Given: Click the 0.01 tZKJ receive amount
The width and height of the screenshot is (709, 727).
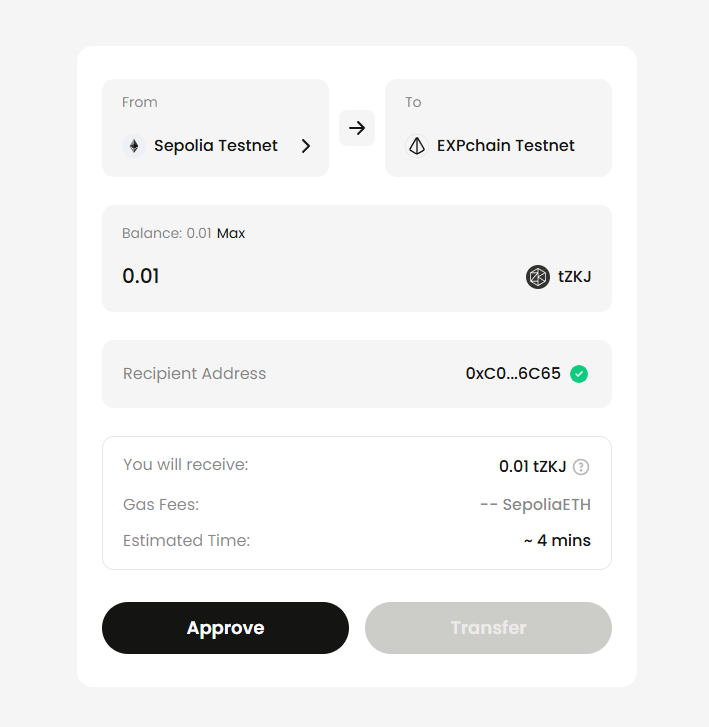Looking at the screenshot, I should (x=532, y=466).
